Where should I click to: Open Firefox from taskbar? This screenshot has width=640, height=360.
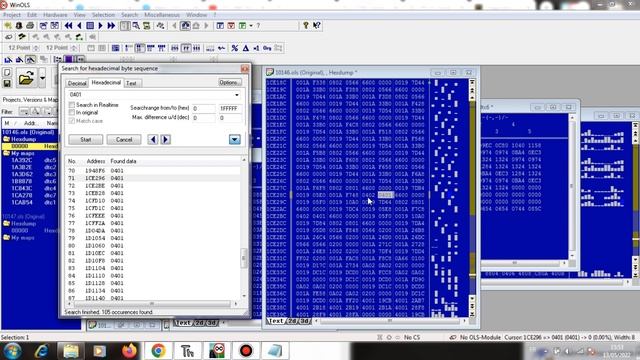click(129, 351)
